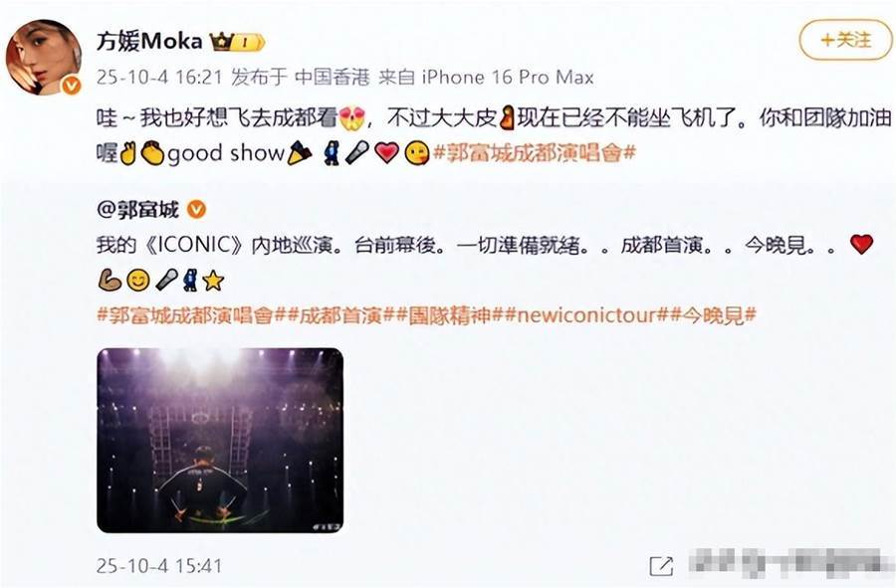Click the crown membership badge

pos(237,42)
